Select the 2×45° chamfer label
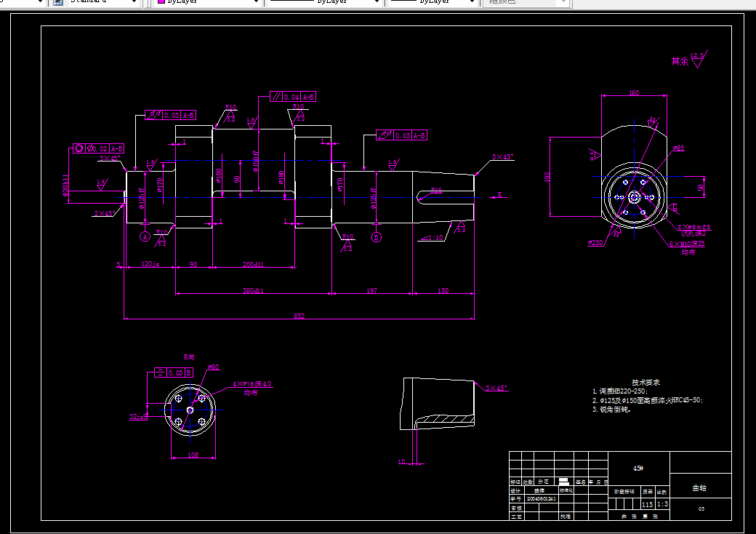Screen dimensions: 756x534 105,213
